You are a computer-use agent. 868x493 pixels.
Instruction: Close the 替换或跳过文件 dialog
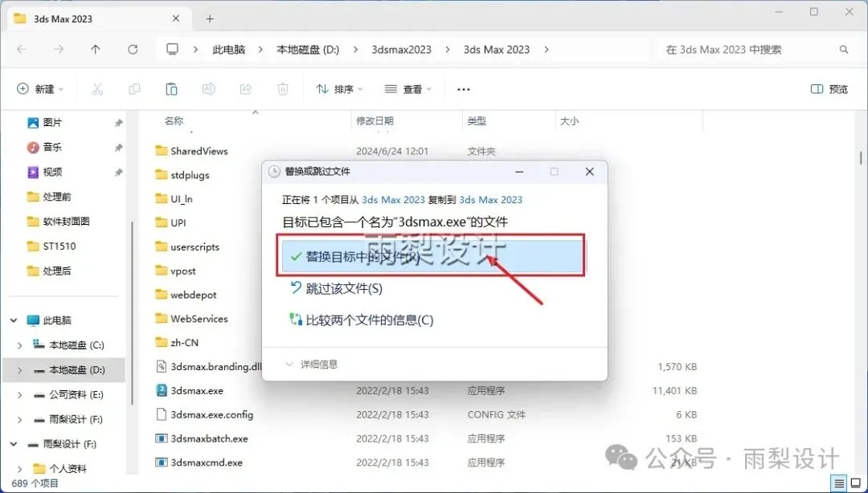click(x=590, y=172)
